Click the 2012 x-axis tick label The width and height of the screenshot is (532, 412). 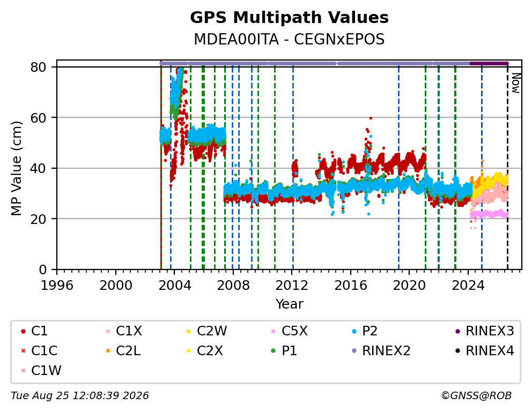[x=292, y=286]
